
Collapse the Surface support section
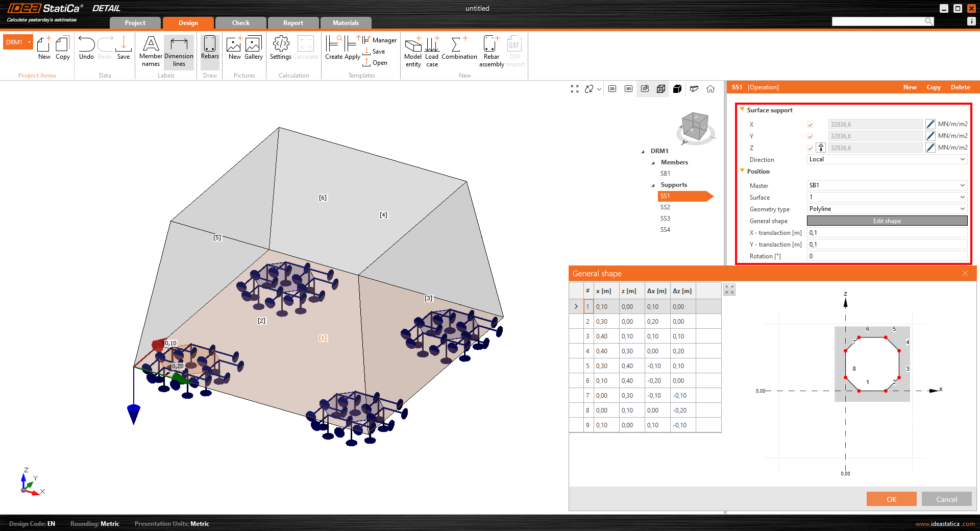742,110
